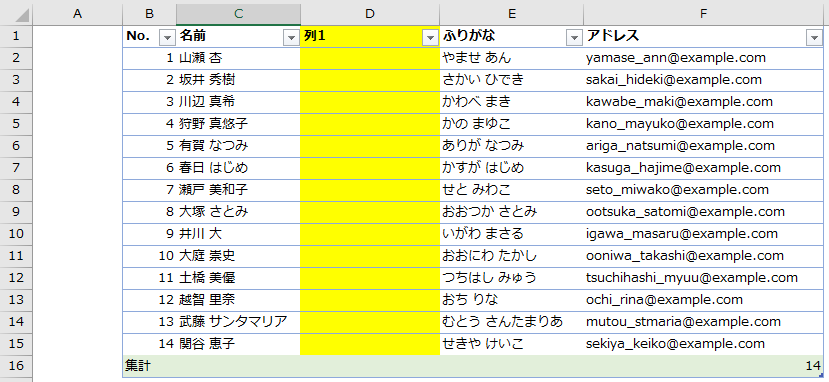Click address yamase_ann@example.com
This screenshot has height=382, width=829.
(x=703, y=58)
